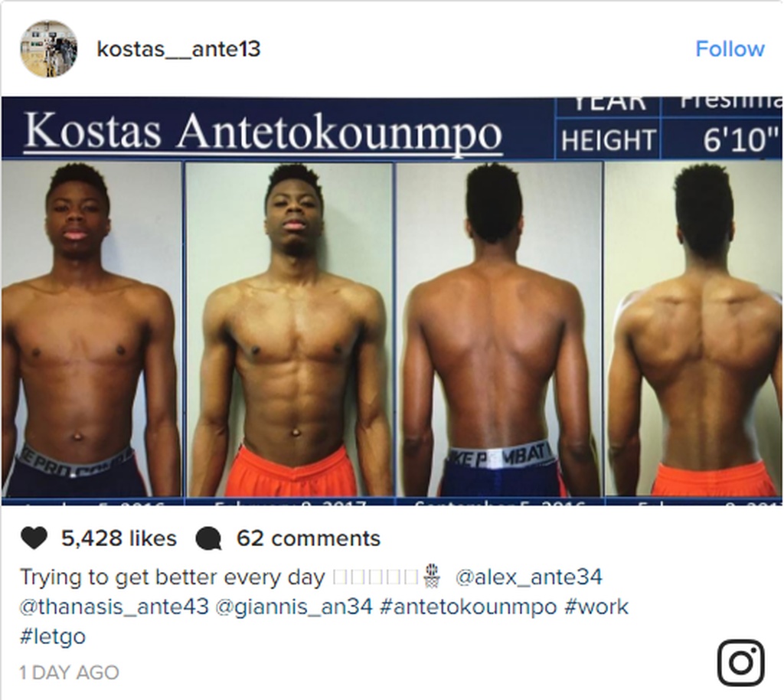Open the kostas__ante13 username link
Image resolution: width=784 pixels, height=700 pixels.
[178, 49]
